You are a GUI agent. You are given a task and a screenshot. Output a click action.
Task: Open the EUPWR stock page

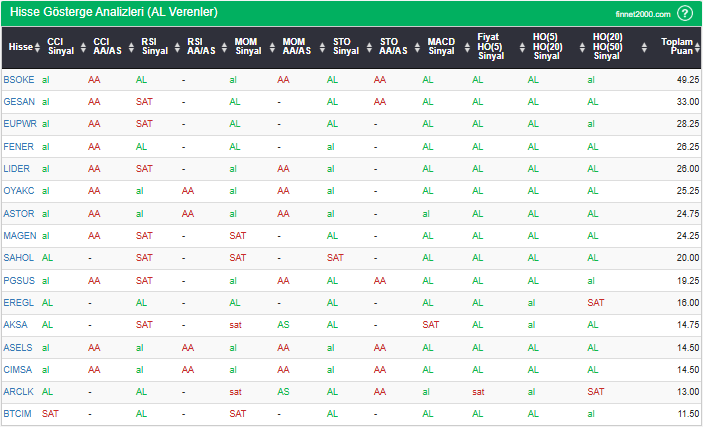tap(19, 124)
